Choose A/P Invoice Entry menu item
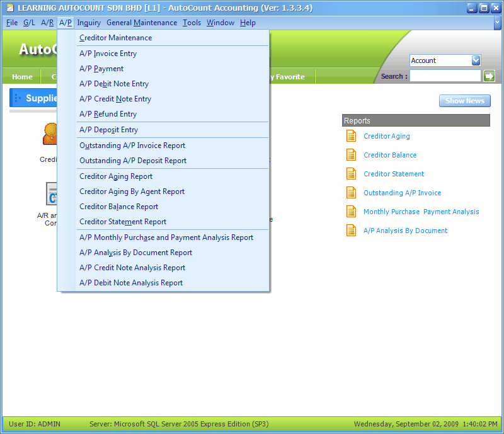 173,54
